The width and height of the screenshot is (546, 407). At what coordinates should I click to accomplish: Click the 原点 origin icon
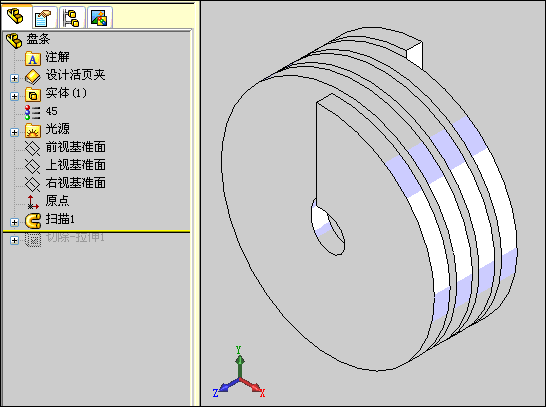[33, 202]
